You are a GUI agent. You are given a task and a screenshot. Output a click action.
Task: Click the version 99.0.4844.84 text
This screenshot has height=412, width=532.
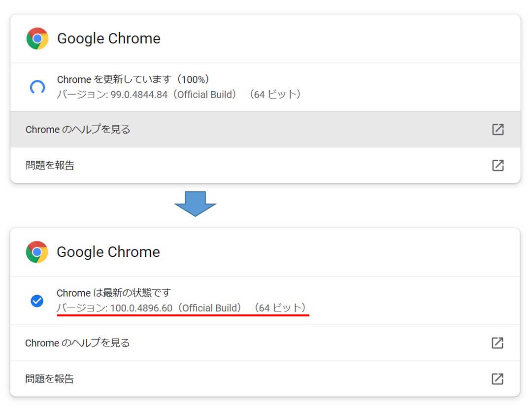point(179,94)
